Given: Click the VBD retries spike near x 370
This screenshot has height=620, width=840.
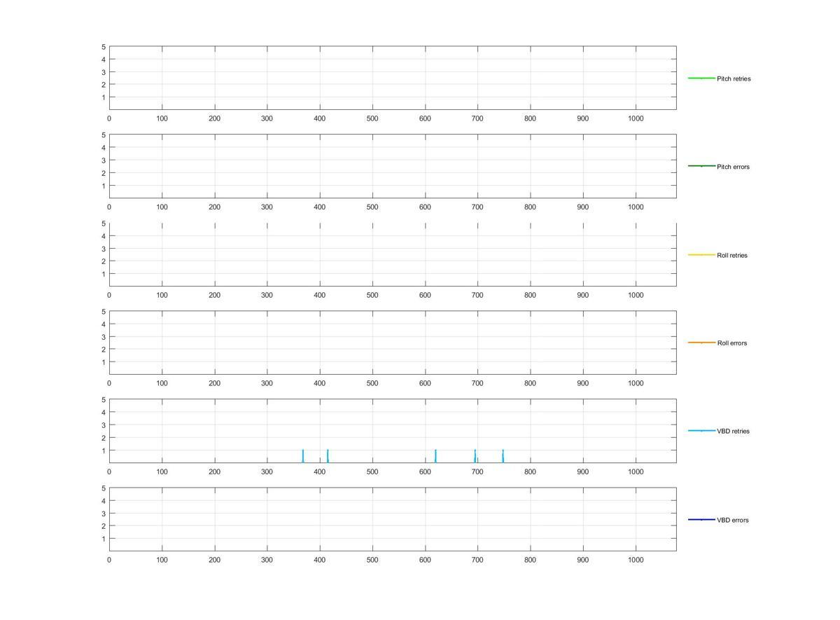Looking at the screenshot, I should click(x=303, y=456).
